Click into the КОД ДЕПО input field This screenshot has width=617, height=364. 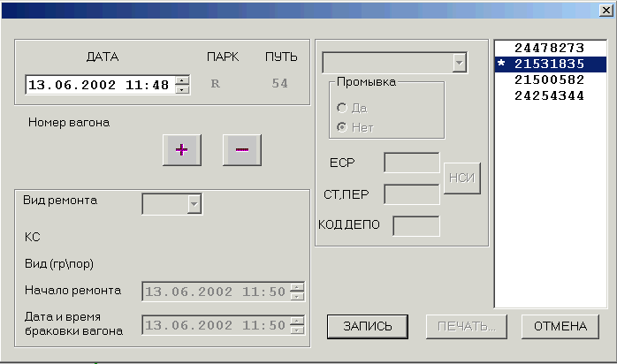416,226
